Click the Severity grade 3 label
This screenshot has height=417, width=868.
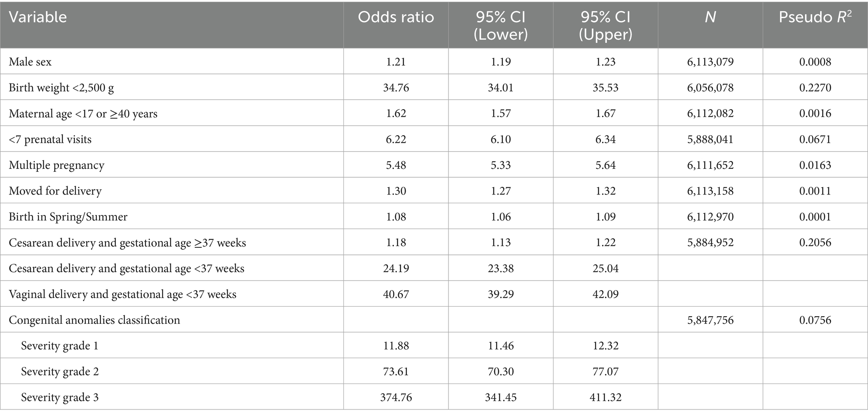coord(60,397)
